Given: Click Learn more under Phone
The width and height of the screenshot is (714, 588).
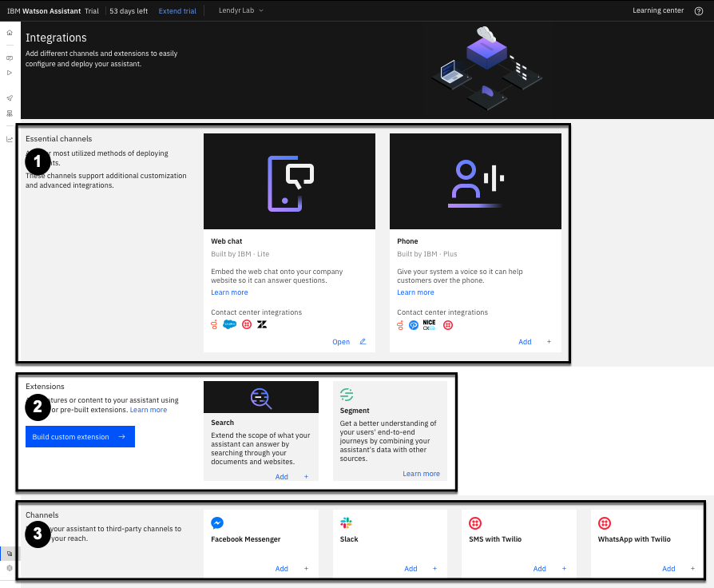Looking at the screenshot, I should pos(415,292).
